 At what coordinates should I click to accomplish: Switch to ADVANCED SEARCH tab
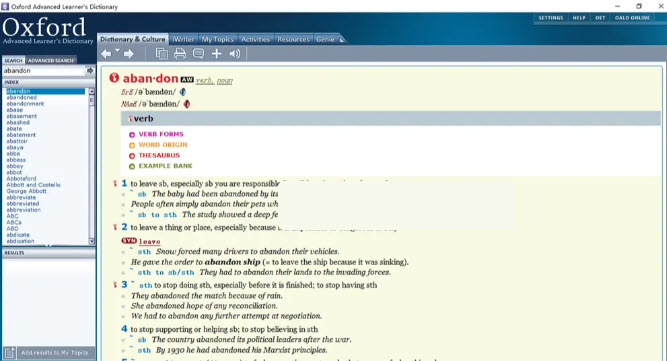point(51,60)
